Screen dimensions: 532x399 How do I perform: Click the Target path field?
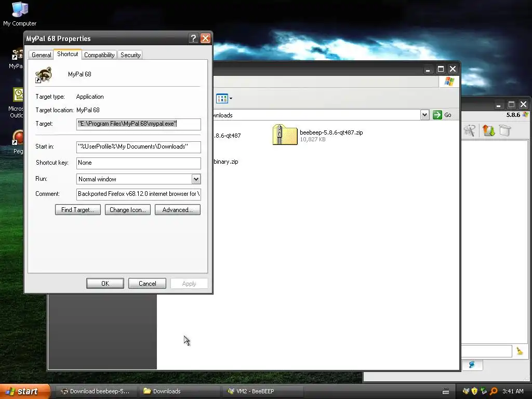coord(138,124)
